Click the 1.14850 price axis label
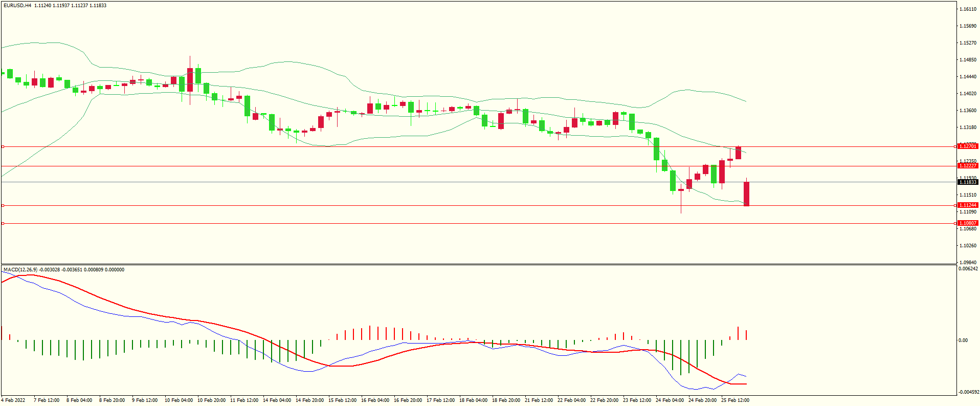980x406 pixels. (968, 60)
